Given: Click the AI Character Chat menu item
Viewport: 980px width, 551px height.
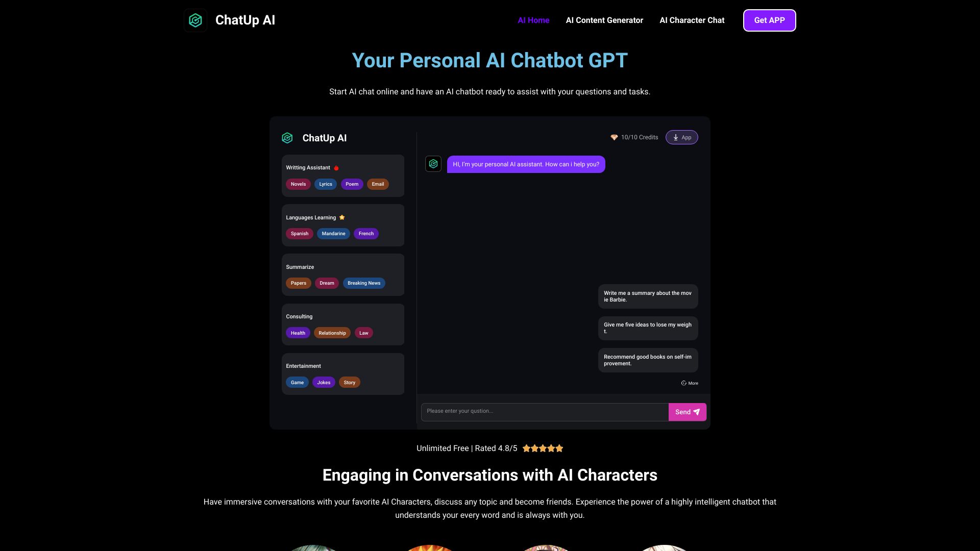Looking at the screenshot, I should coord(692,20).
